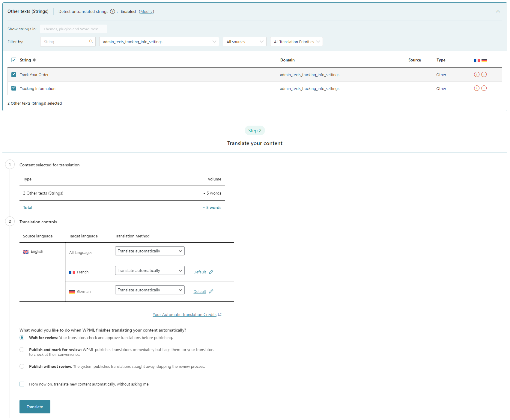Open the detect untranslated strings help tooltip

tap(112, 11)
